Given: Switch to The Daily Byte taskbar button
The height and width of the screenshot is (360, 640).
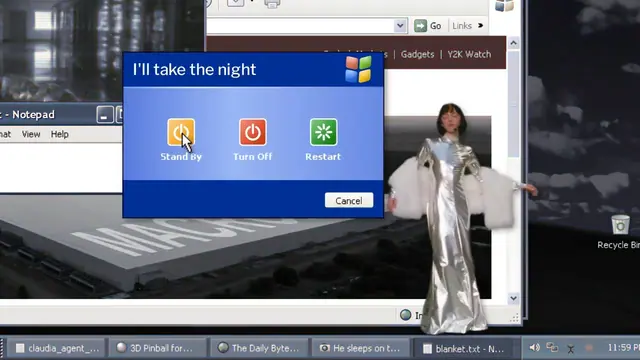Looking at the screenshot, I should click(x=260, y=348).
